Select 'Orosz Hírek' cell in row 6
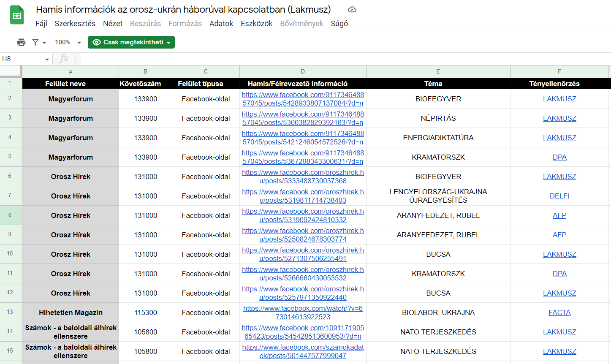This screenshot has width=611, height=364. (x=71, y=177)
